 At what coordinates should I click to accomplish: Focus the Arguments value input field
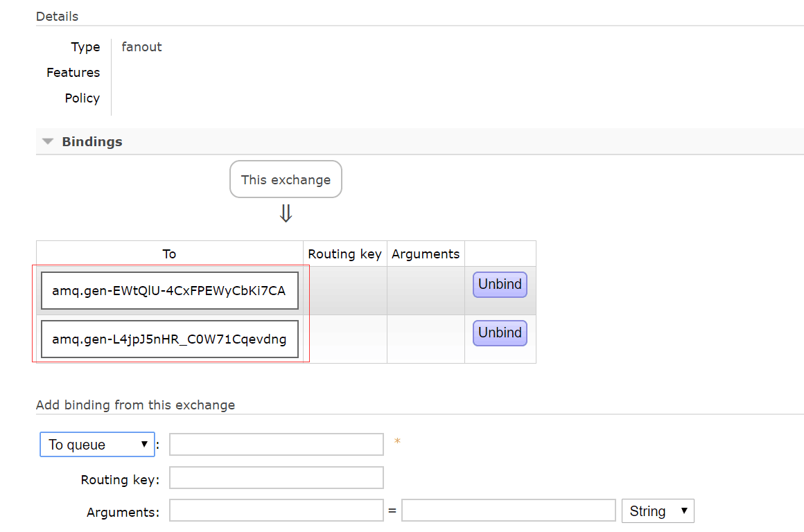(x=508, y=511)
